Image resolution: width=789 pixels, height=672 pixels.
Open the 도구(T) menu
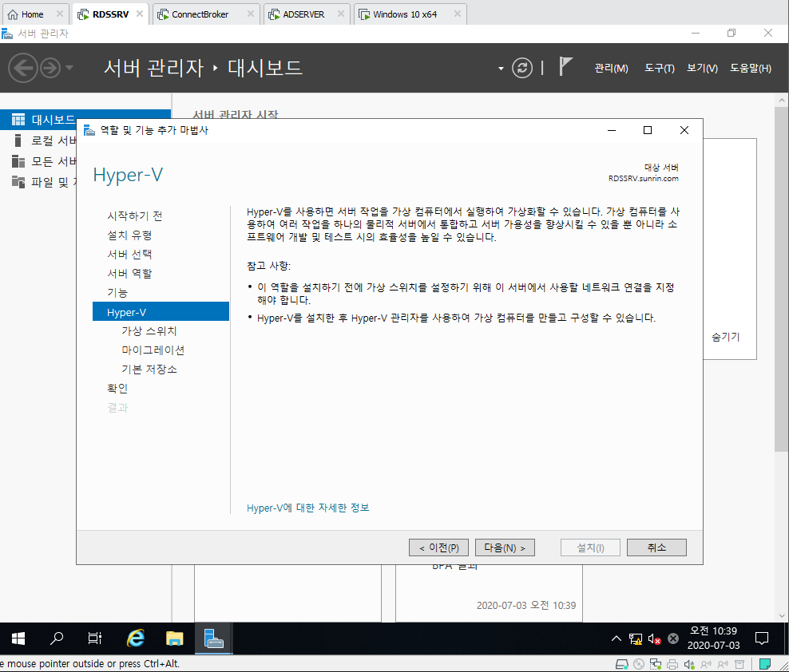660,68
